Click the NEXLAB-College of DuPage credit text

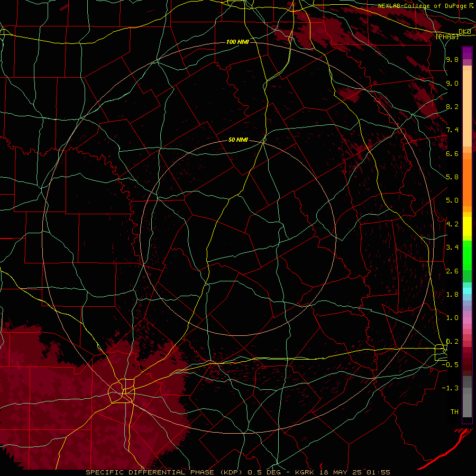[x=422, y=6]
